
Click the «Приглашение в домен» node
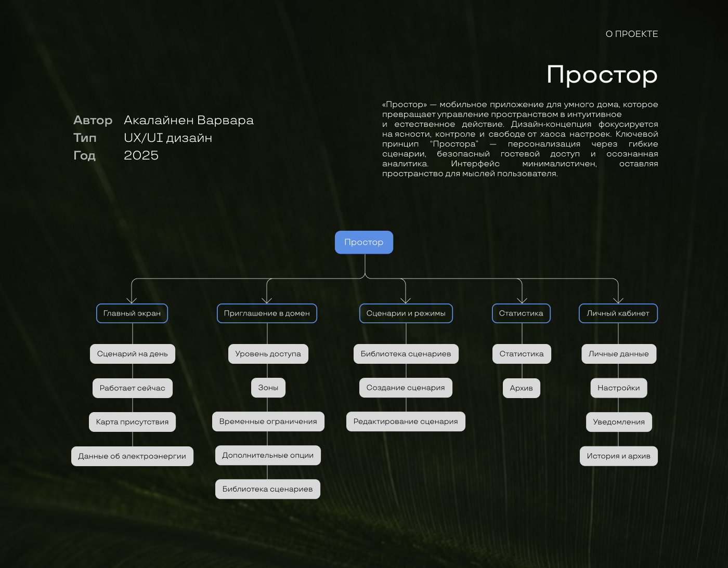point(267,313)
